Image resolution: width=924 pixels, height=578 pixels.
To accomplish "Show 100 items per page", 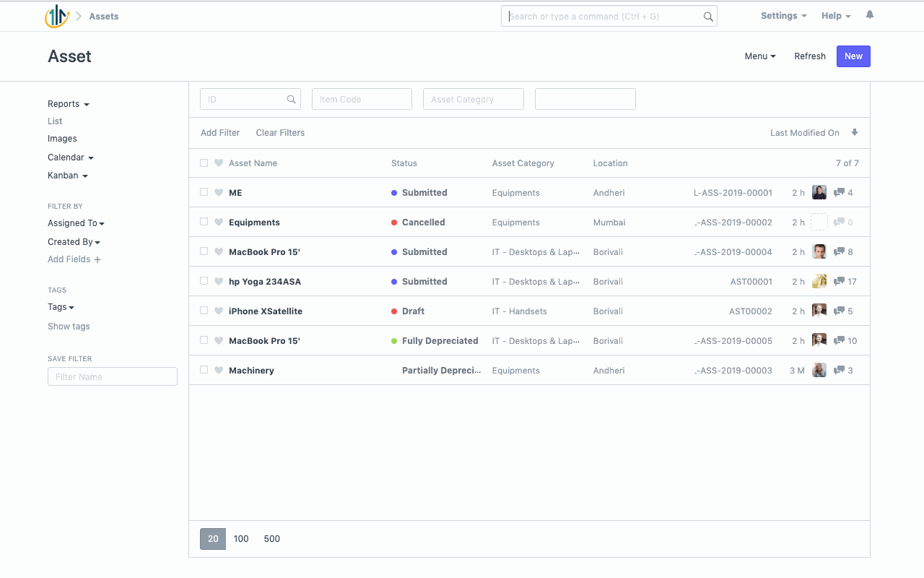I will coord(241,539).
